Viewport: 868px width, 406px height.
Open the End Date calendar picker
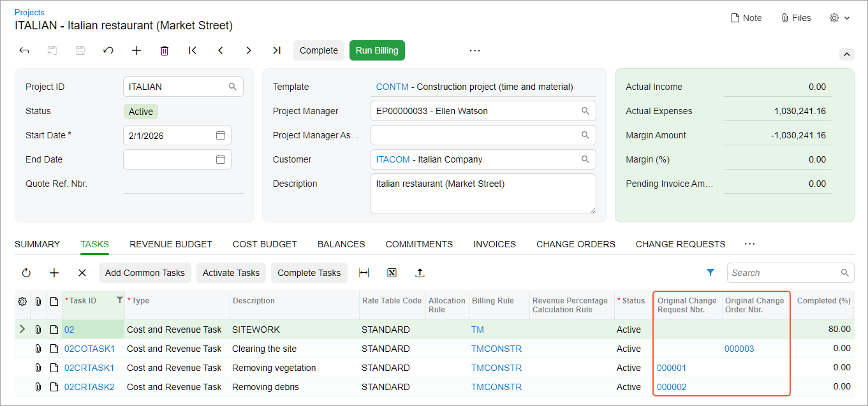(221, 159)
